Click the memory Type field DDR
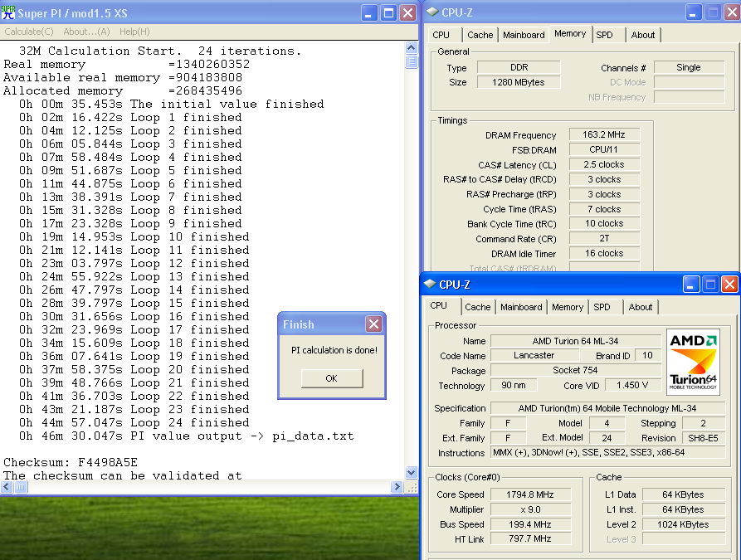Viewport: 741px width, 560px height. (519, 67)
